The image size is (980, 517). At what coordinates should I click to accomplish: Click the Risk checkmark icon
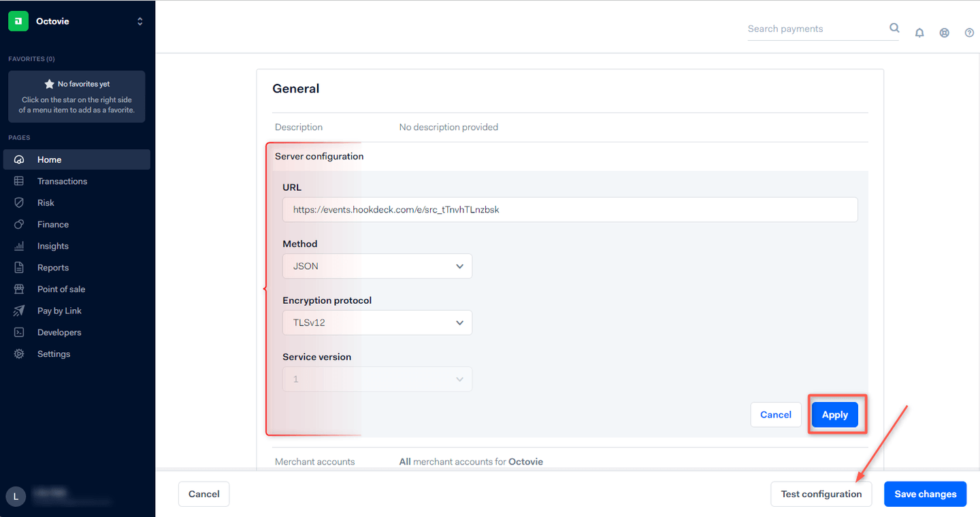tap(20, 202)
